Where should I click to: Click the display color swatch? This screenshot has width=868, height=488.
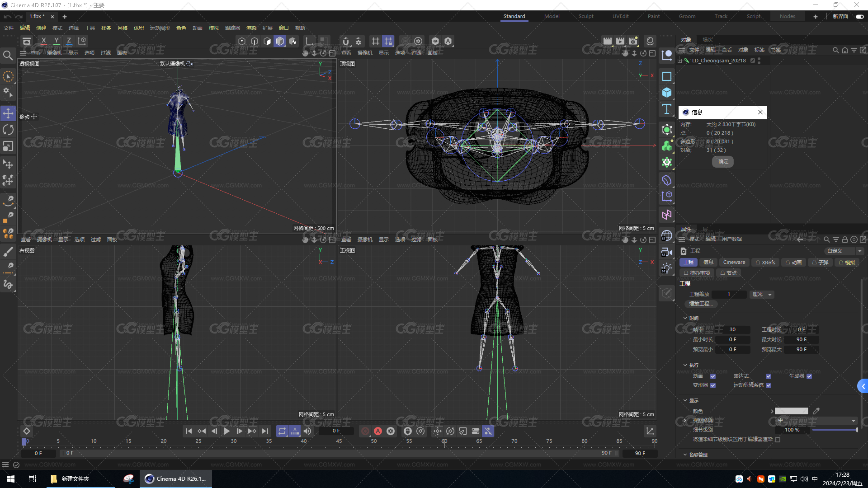tap(792, 411)
